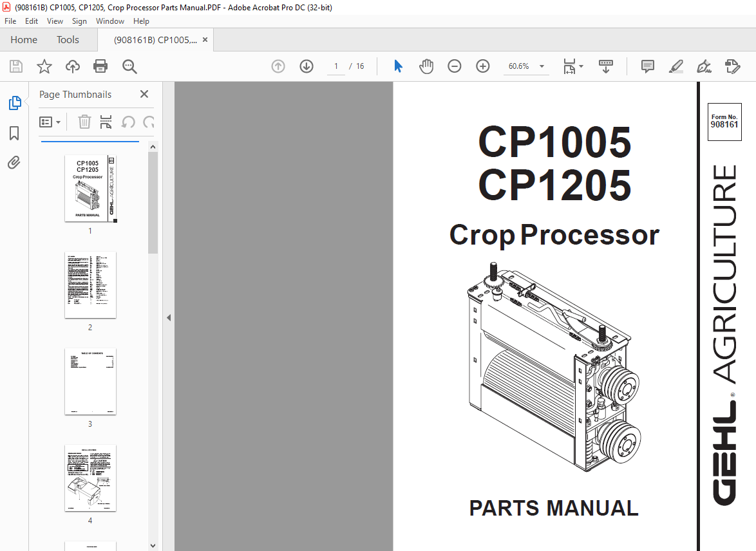Click the thumbnails scrollbar handle
The width and height of the screenshot is (756, 551).
pyautogui.click(x=153, y=203)
